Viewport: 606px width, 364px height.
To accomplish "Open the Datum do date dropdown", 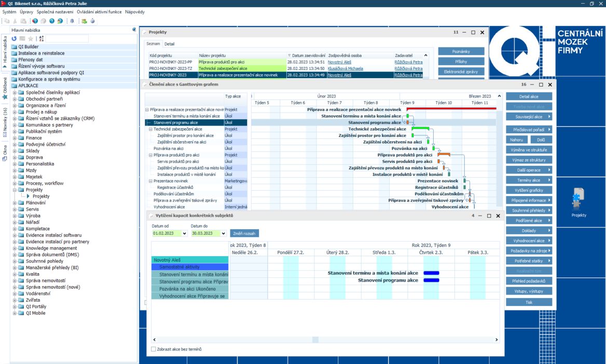I will click(x=224, y=233).
